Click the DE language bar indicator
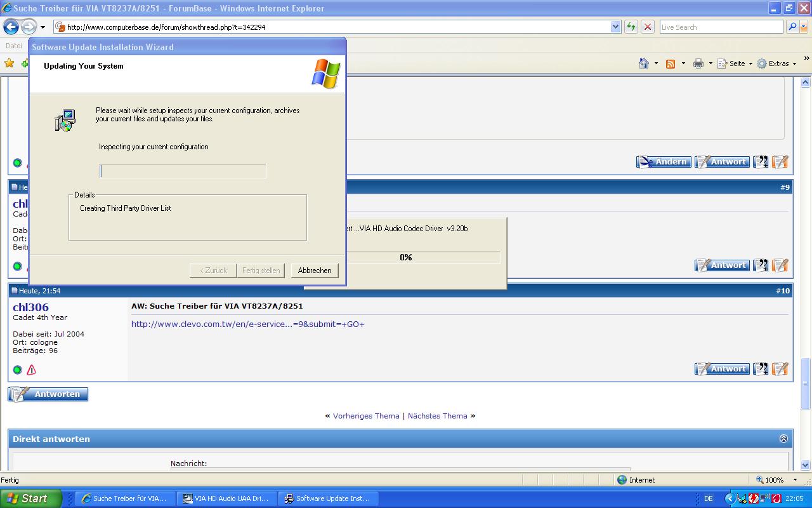Viewport: 812px width, 508px height. [x=709, y=498]
